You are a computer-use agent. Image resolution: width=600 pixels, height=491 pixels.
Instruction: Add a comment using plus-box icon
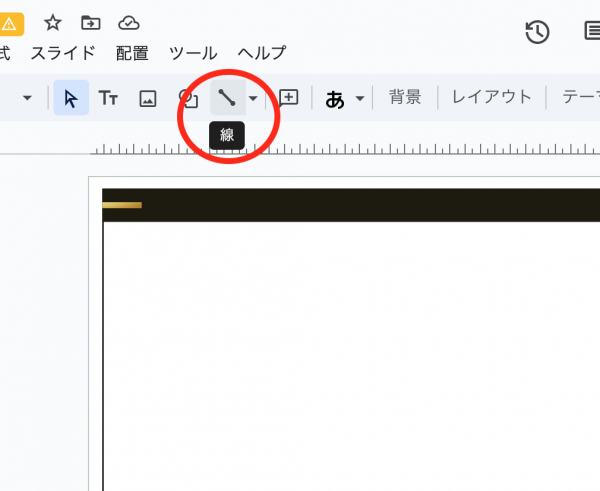pyautogui.click(x=289, y=98)
